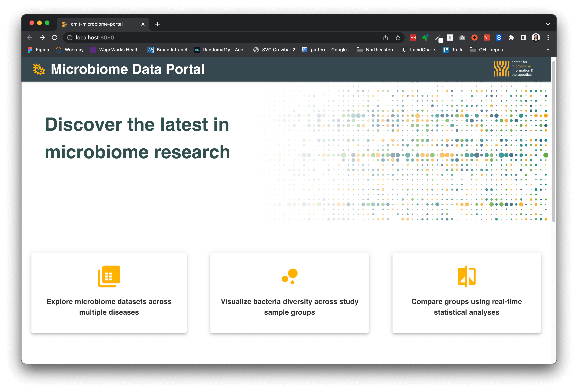Open the Chrome profile avatar

[536, 38]
